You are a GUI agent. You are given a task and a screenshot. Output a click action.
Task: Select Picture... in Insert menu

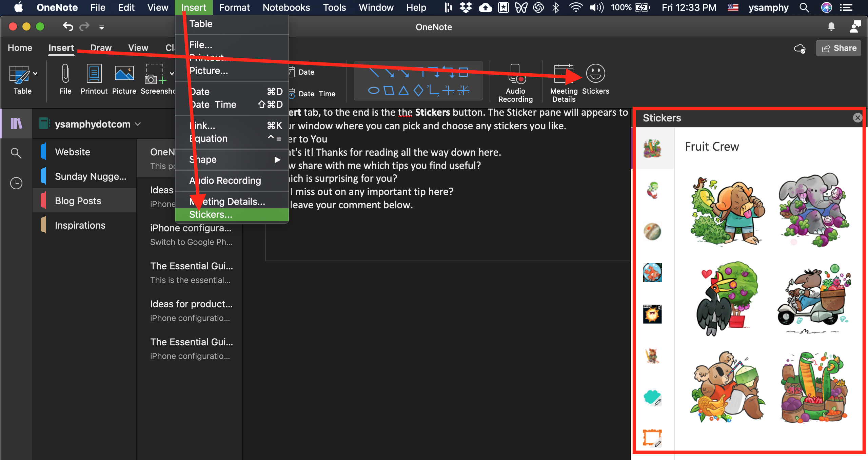[232, 71]
